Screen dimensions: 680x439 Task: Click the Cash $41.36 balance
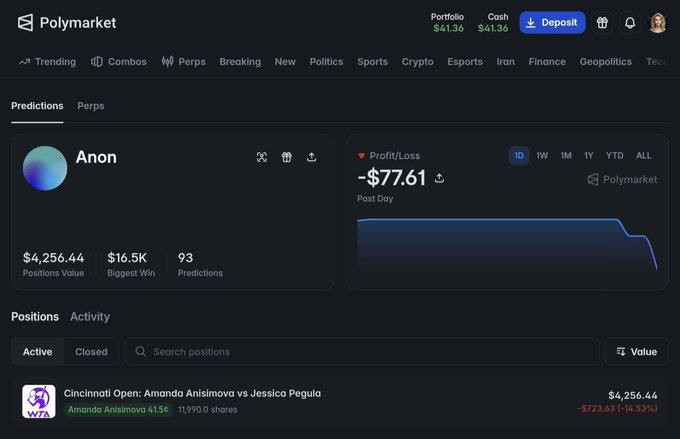[x=493, y=23]
